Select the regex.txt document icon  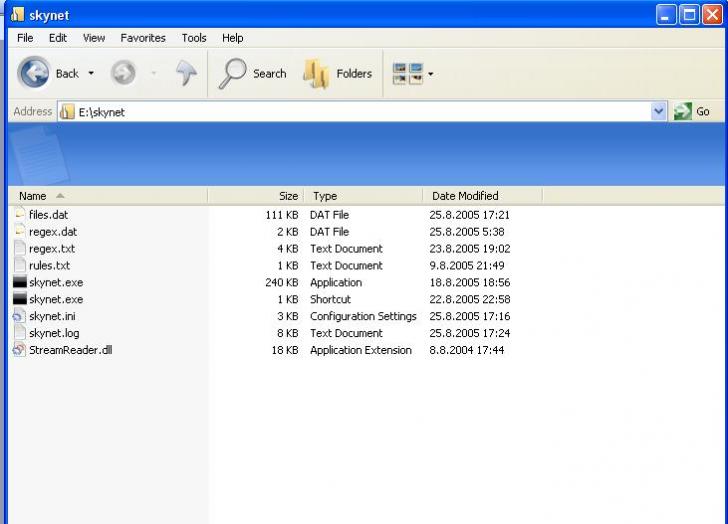tap(20, 248)
